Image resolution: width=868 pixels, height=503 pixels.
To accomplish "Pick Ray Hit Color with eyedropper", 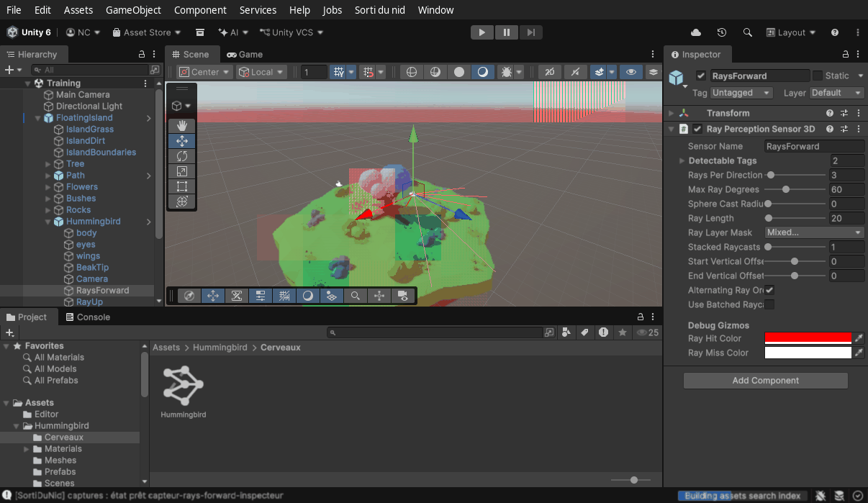I will coord(859,338).
